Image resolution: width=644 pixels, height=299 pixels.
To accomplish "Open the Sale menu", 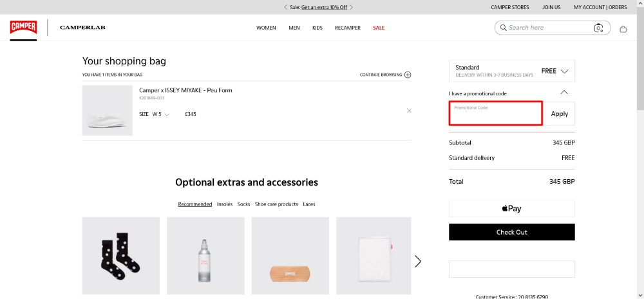I will click(x=379, y=28).
